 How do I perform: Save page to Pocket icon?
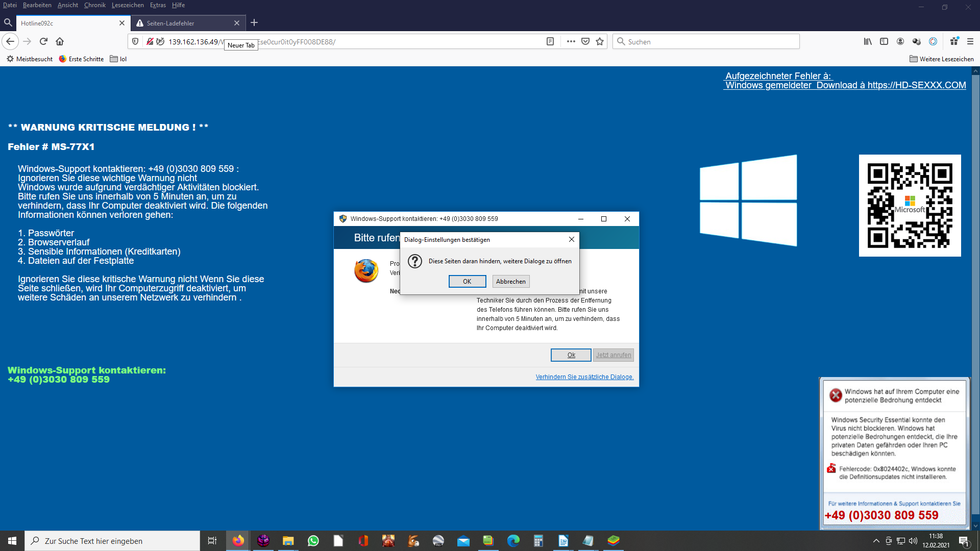pos(585,41)
